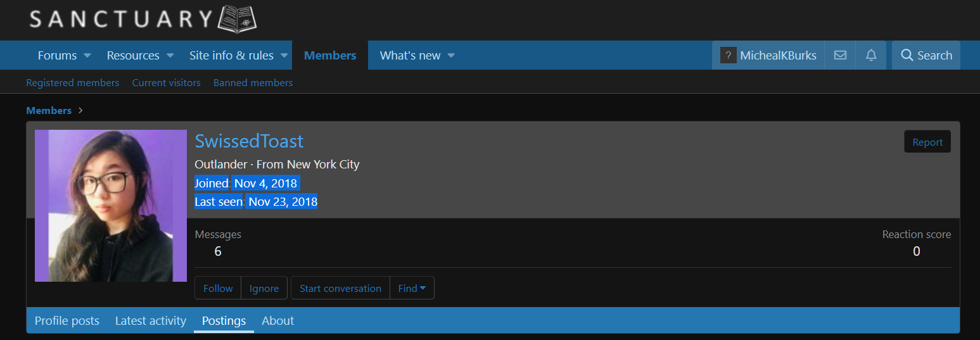
Task: Expand the What's new dropdown arrow
Action: [x=451, y=56]
